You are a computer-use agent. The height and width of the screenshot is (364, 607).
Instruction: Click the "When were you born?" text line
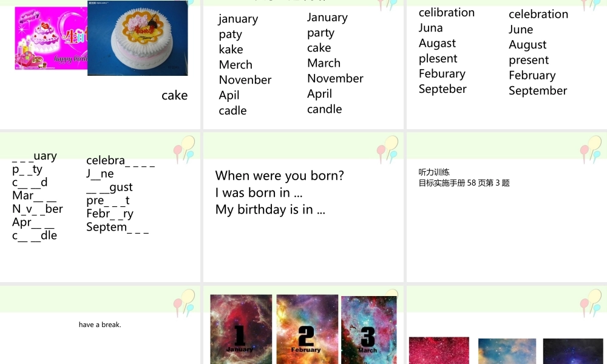coord(279,176)
